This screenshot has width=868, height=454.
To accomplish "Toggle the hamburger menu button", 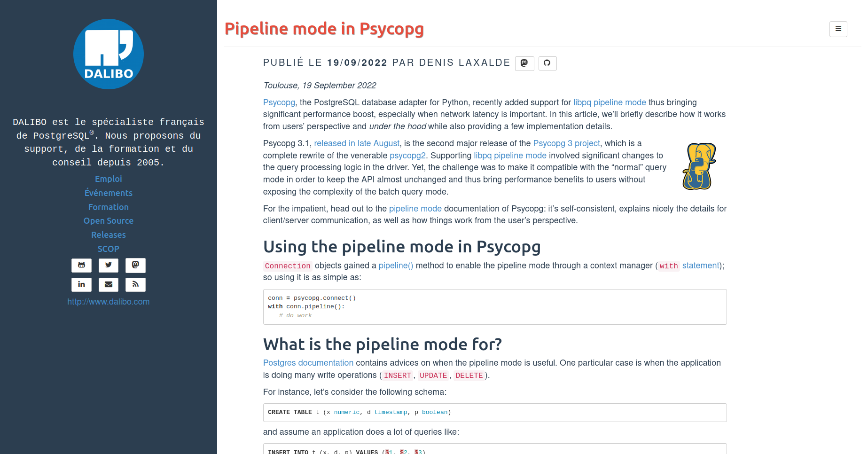I will pyautogui.click(x=838, y=29).
